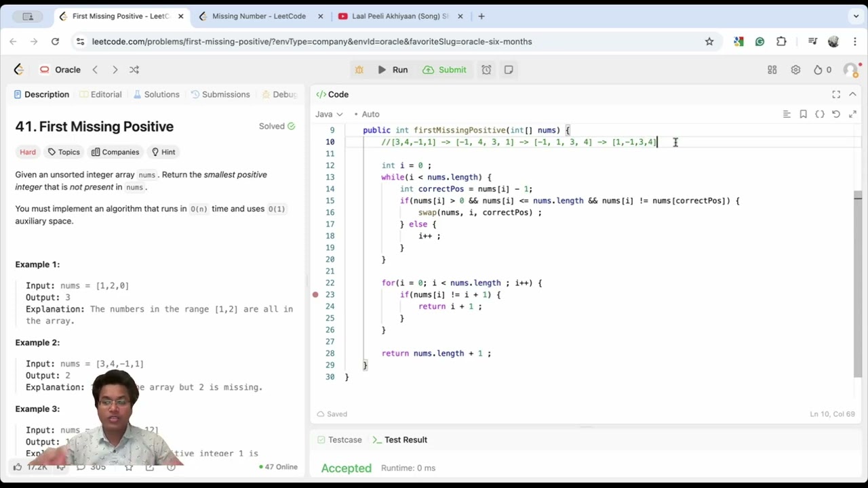
Task: Click the Solved status label
Action: click(277, 126)
